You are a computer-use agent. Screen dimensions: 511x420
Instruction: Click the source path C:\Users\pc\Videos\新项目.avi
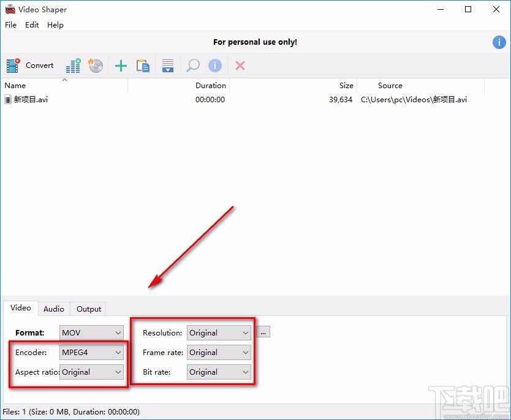click(414, 100)
